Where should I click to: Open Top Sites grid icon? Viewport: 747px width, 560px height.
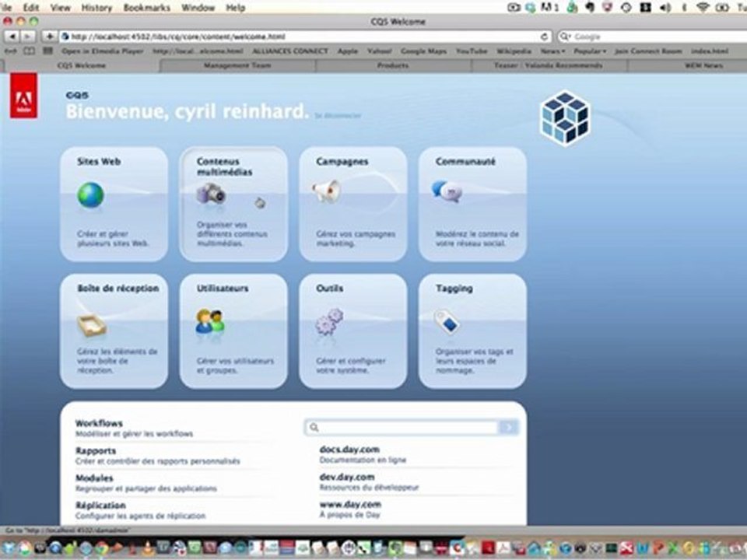point(47,51)
